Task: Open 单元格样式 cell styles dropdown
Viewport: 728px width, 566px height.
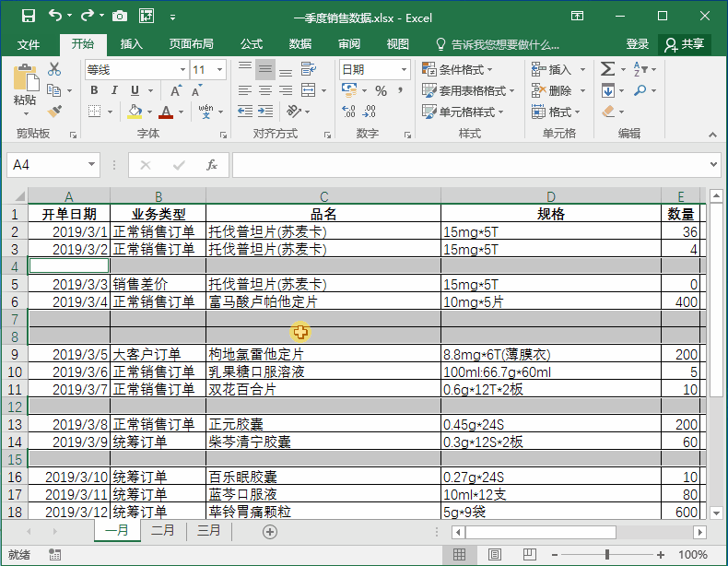Action: (x=463, y=112)
